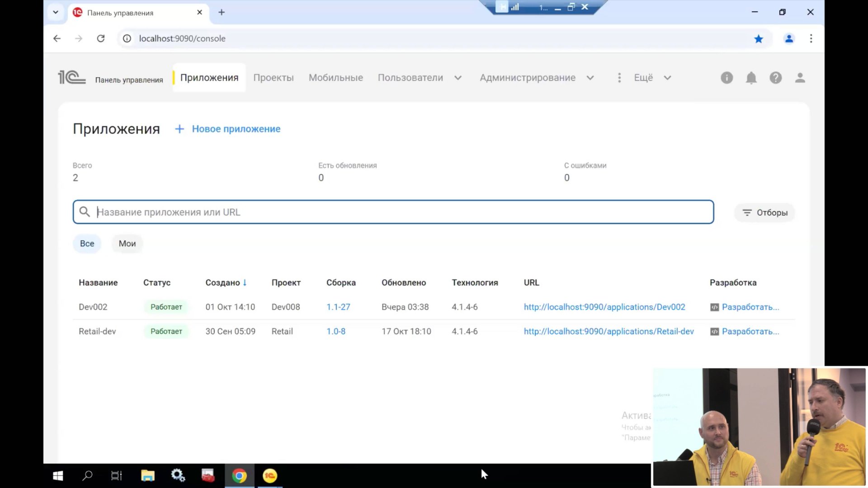Click the info circle icon in header
Image resolution: width=868 pixels, height=488 pixels.
point(726,78)
